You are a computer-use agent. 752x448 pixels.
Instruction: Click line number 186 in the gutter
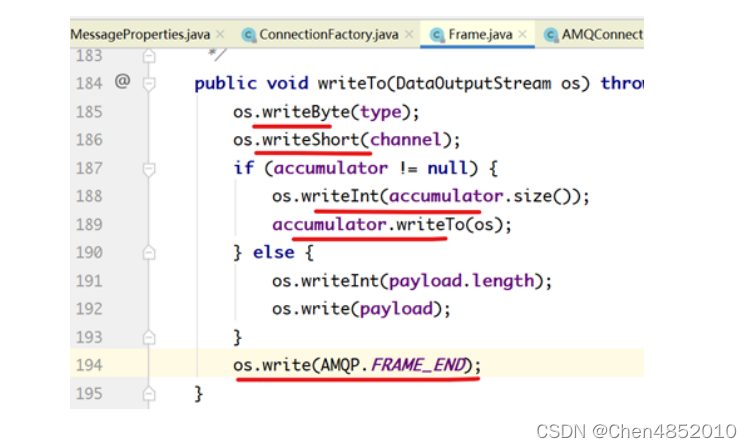click(89, 140)
